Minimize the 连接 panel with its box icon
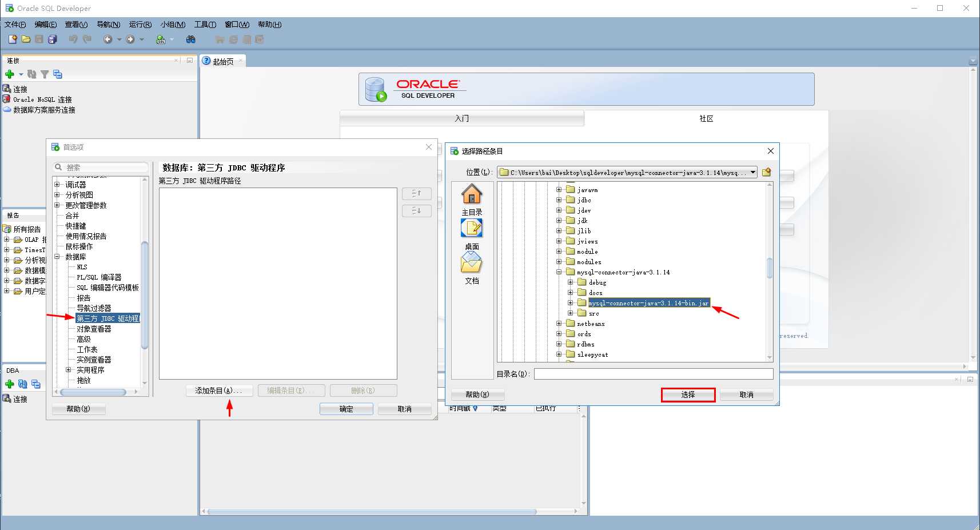 click(190, 60)
